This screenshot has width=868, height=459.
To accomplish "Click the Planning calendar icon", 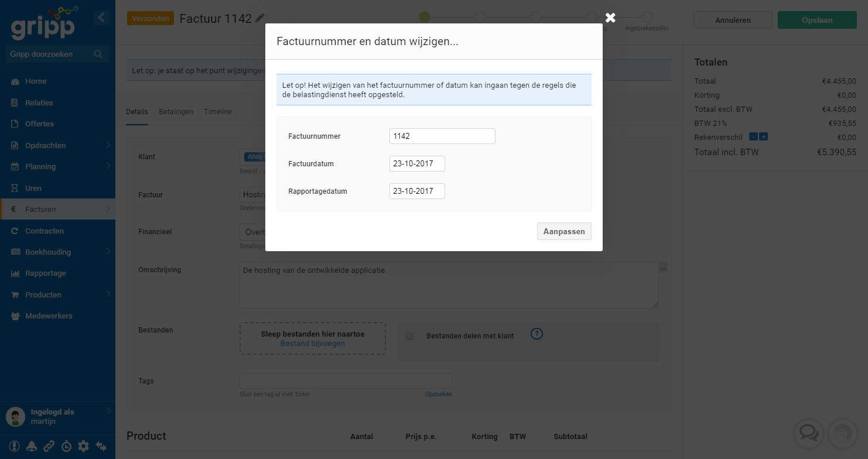I will click(15, 167).
